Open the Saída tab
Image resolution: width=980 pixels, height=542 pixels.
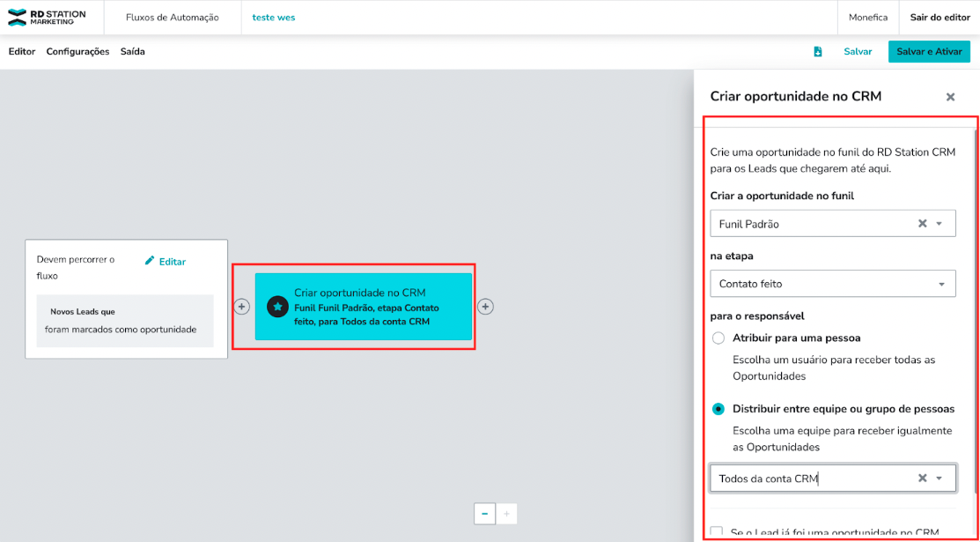click(x=133, y=52)
